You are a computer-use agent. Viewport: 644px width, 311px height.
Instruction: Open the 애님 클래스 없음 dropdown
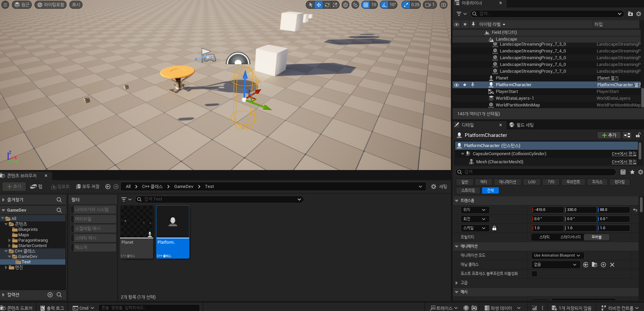point(556,265)
